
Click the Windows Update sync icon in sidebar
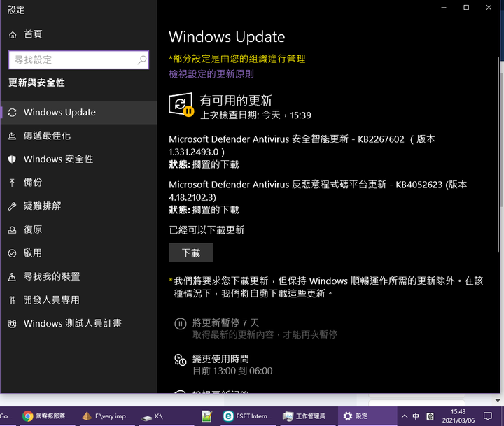[12, 113]
